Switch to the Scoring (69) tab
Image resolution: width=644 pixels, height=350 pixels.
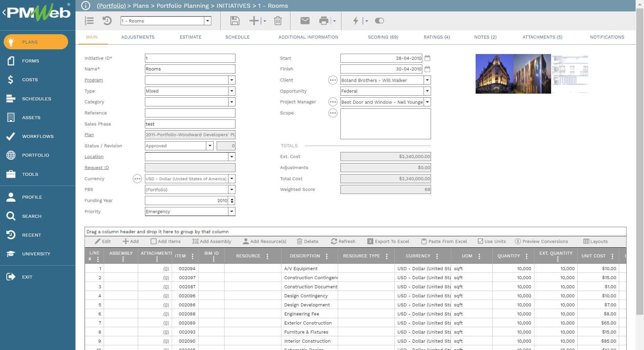tap(383, 37)
